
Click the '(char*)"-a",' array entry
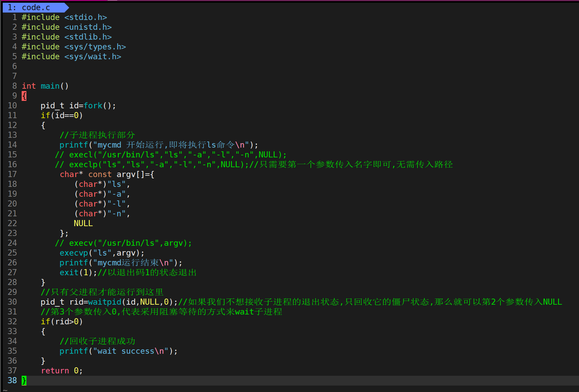pos(102,194)
